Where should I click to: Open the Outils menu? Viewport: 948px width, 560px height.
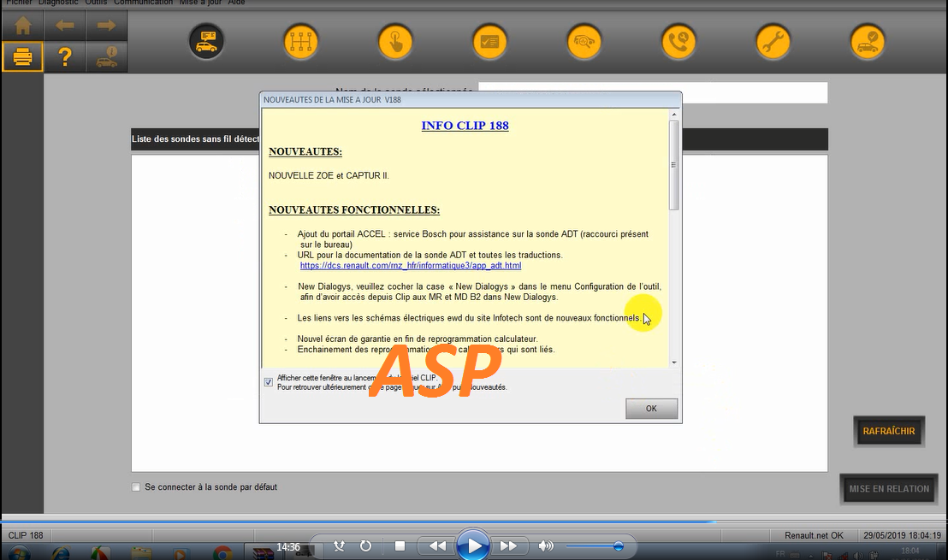tap(96, 3)
